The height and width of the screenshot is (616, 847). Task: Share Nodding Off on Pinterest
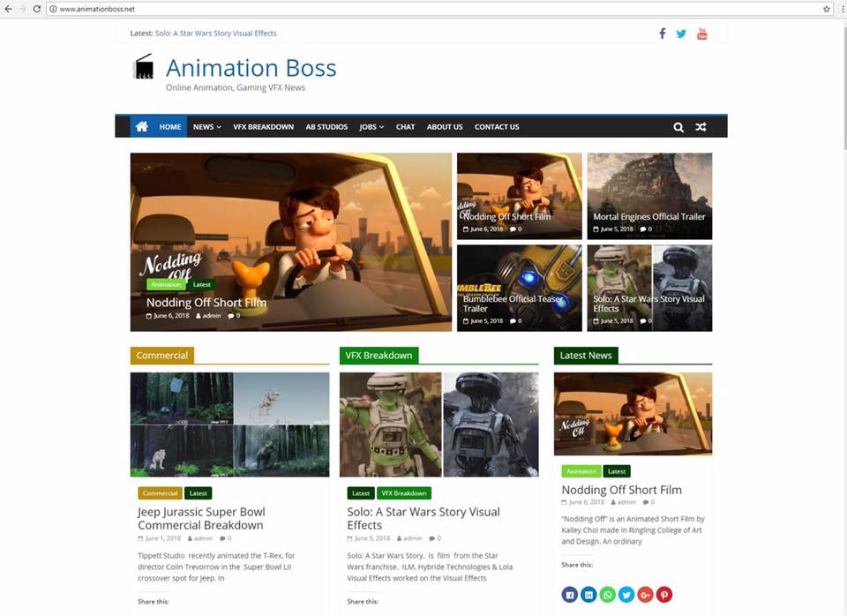[x=663, y=595]
